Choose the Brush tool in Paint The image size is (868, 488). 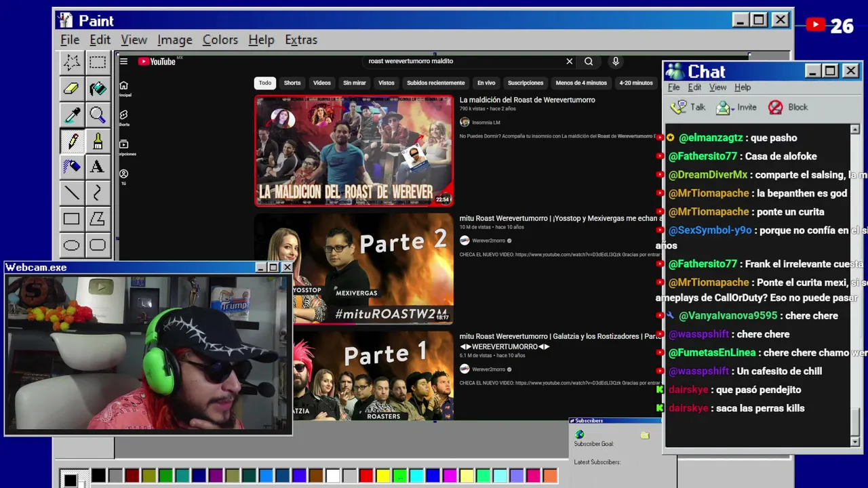pyautogui.click(x=98, y=141)
